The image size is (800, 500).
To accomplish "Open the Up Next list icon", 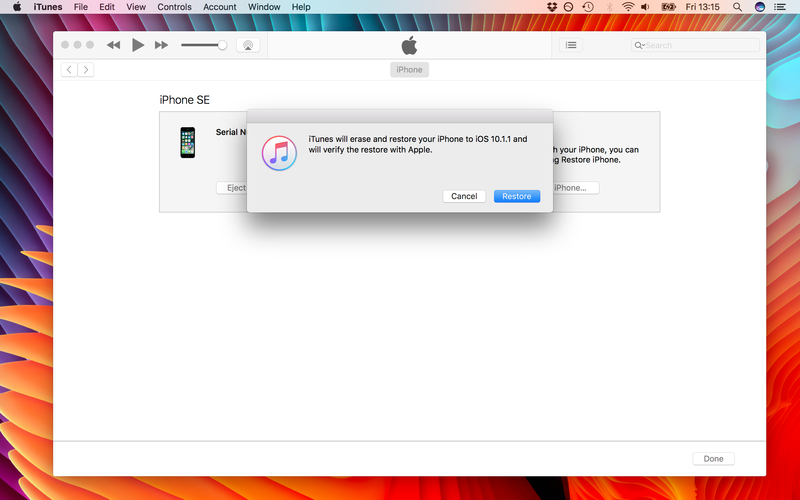I will [571, 45].
